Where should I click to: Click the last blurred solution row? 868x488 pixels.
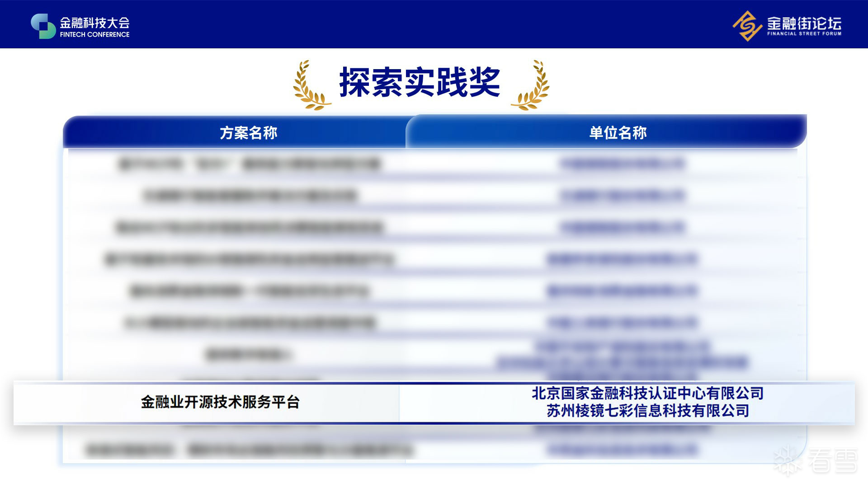coord(249,450)
